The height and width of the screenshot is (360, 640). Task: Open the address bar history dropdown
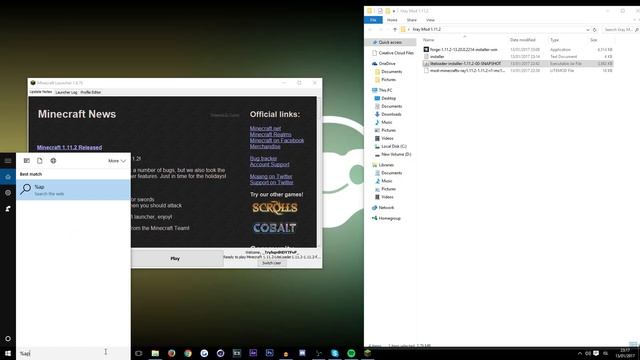(588, 29)
